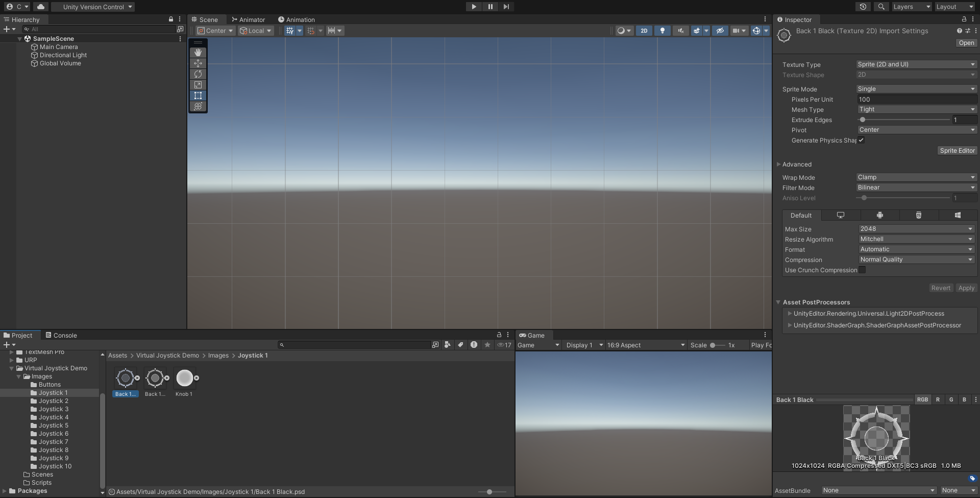Open the Sprite Mode dropdown

point(916,89)
